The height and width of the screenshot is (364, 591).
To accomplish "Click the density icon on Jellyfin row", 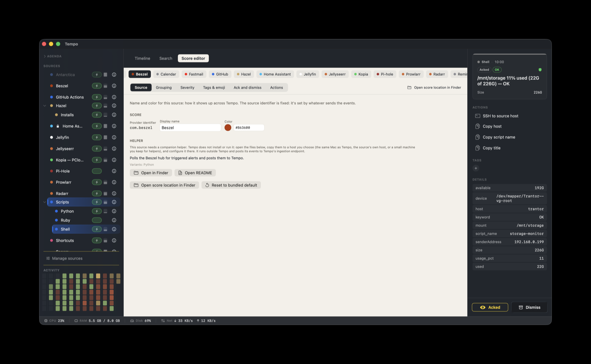I will (x=105, y=137).
